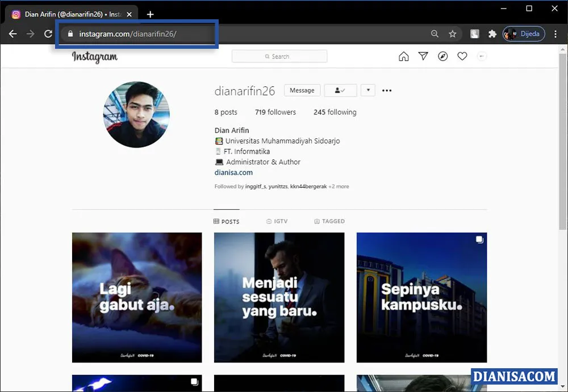Click the Message button
This screenshot has height=392, width=568.
click(302, 90)
